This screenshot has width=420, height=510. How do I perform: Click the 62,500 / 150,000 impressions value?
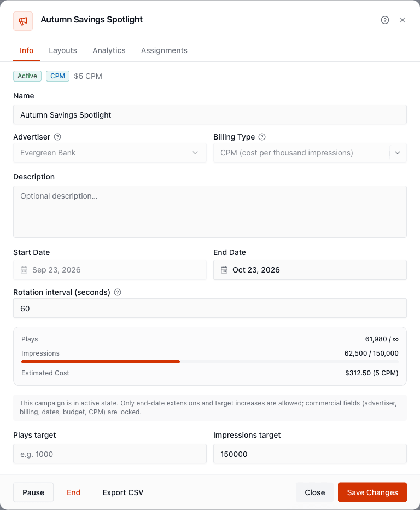click(x=371, y=353)
